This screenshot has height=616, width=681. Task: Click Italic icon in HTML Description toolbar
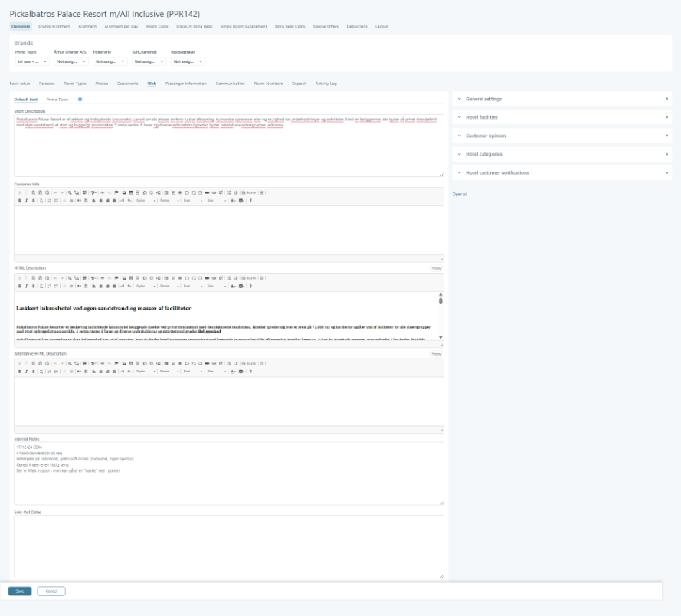pyautogui.click(x=26, y=286)
